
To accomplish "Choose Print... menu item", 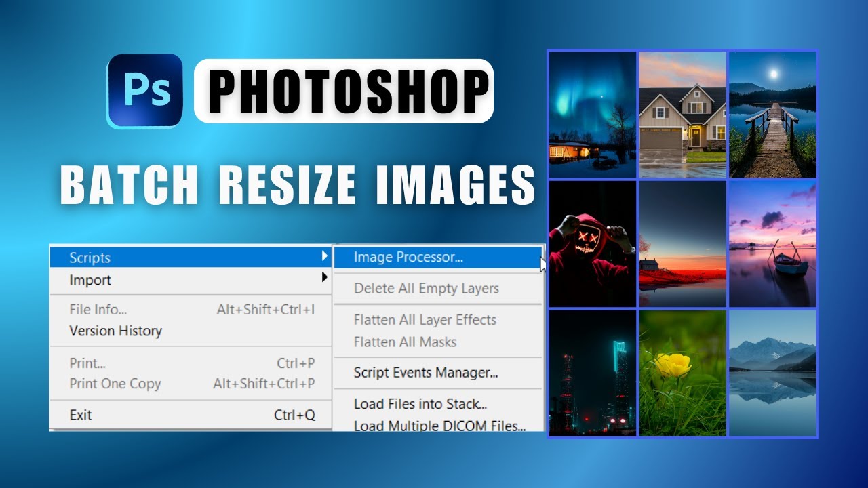I will (87, 363).
